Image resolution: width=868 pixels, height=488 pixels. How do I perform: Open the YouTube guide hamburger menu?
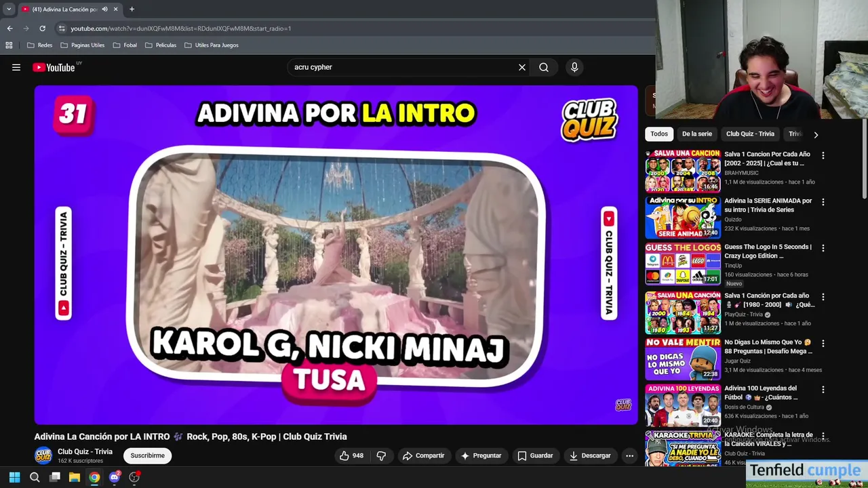[x=16, y=67]
